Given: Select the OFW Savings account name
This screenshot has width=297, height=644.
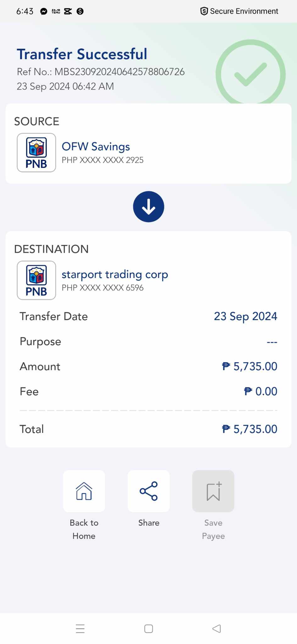Looking at the screenshot, I should [96, 147].
